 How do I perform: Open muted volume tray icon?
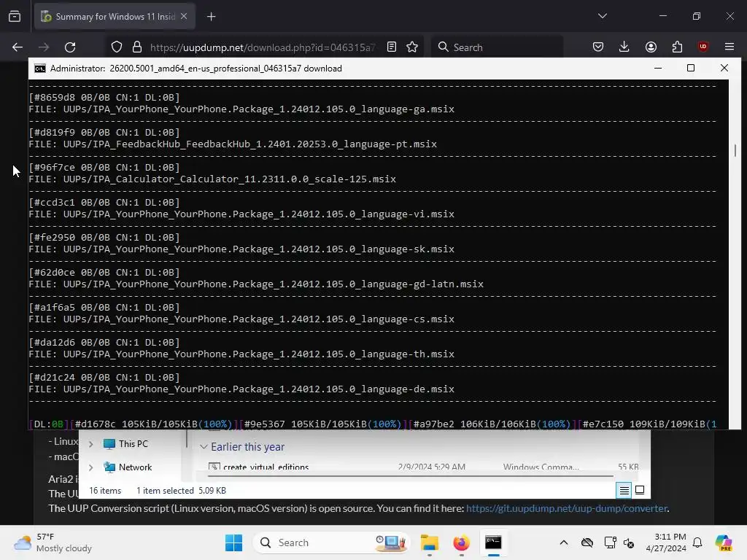[629, 542]
